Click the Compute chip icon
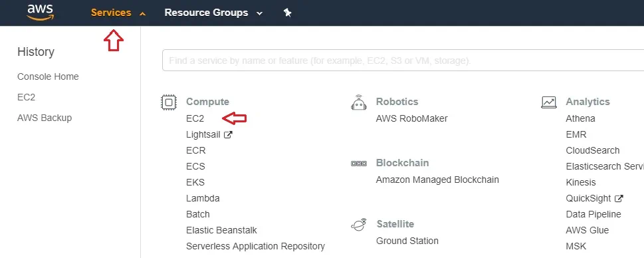 (x=169, y=102)
